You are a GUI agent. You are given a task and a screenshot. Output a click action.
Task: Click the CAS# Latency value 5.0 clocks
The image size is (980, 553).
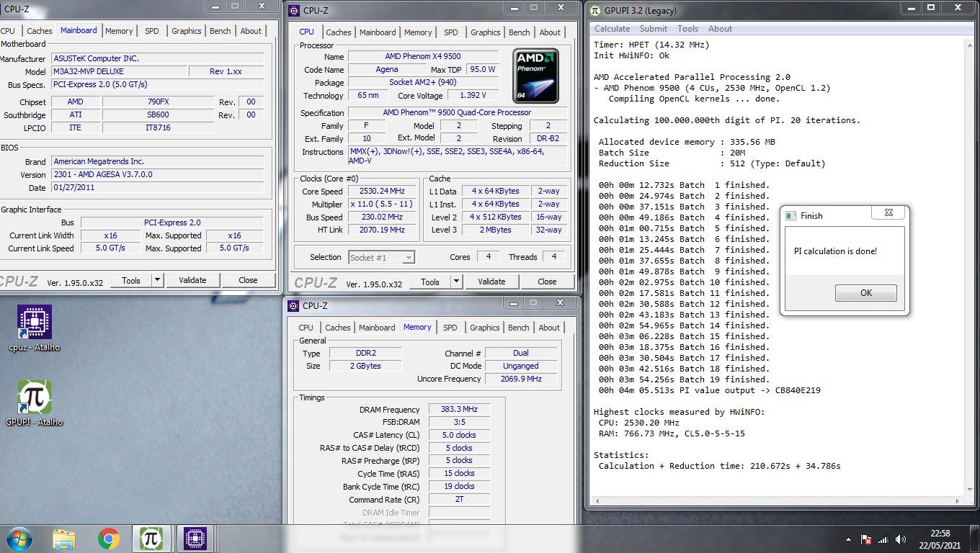459,435
